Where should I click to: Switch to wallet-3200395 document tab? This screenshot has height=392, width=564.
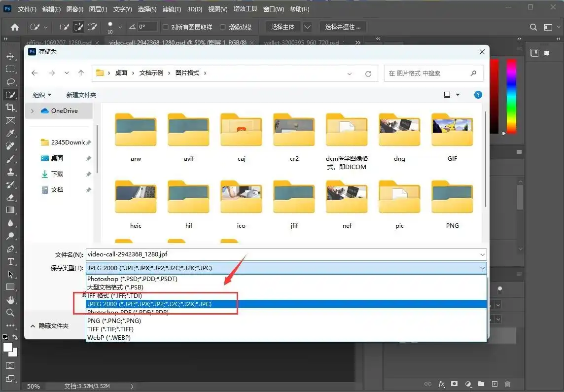[x=301, y=43]
